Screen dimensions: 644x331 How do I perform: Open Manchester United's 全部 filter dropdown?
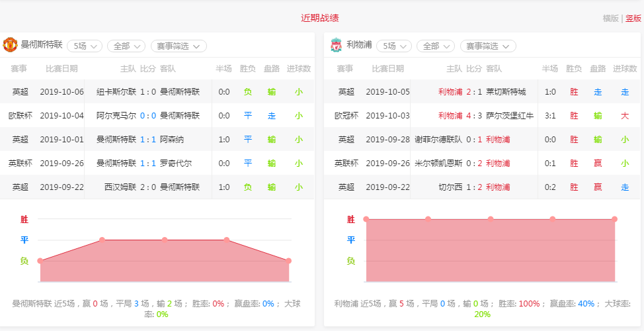(x=126, y=46)
